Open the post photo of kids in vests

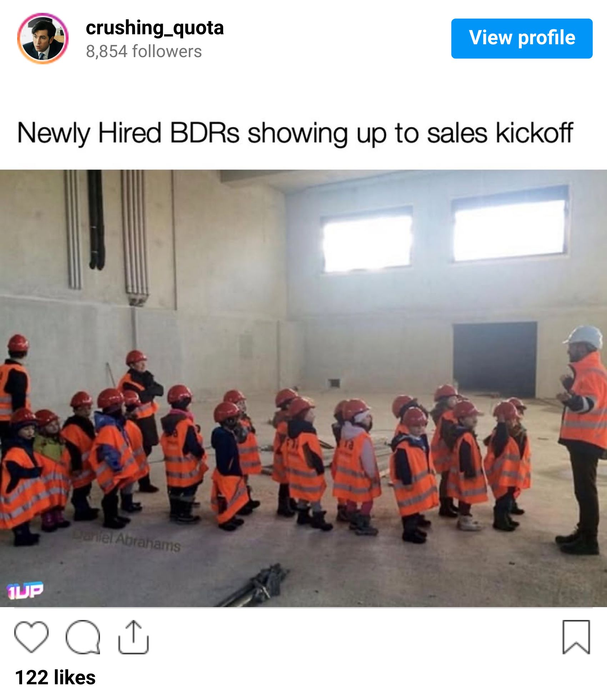(303, 388)
